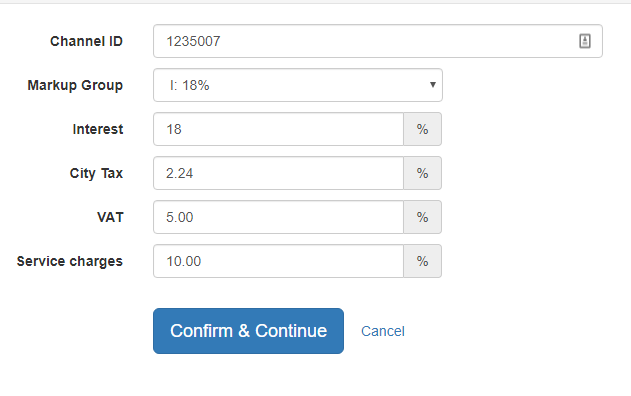
Task: Click the Markup Group label
Action: click(75, 85)
